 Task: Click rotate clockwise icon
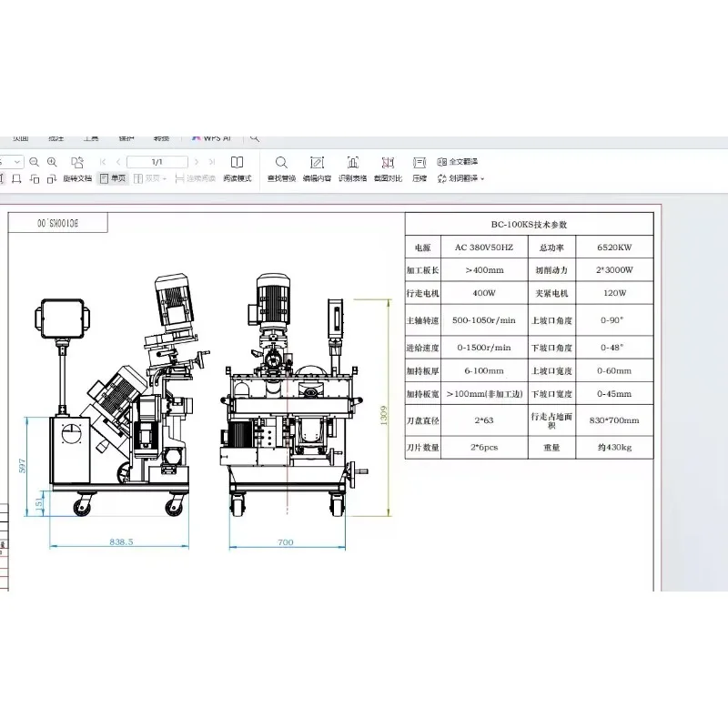[x=52, y=178]
